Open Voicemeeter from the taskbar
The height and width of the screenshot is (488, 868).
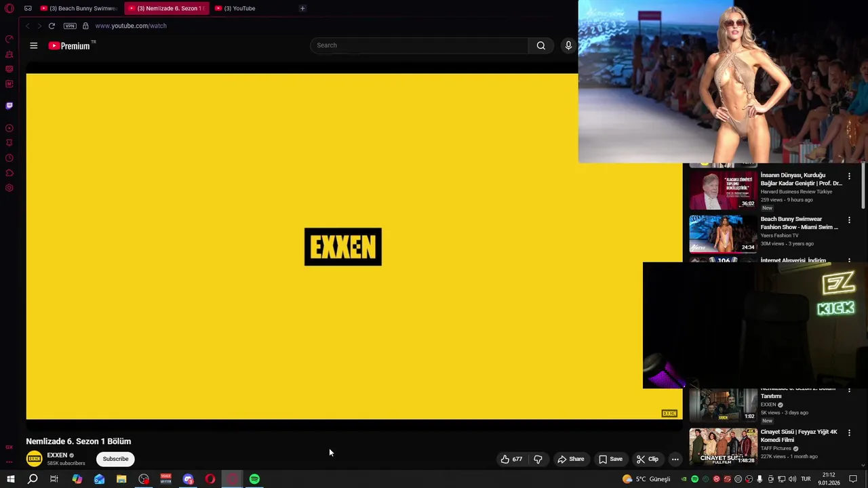coord(165,479)
